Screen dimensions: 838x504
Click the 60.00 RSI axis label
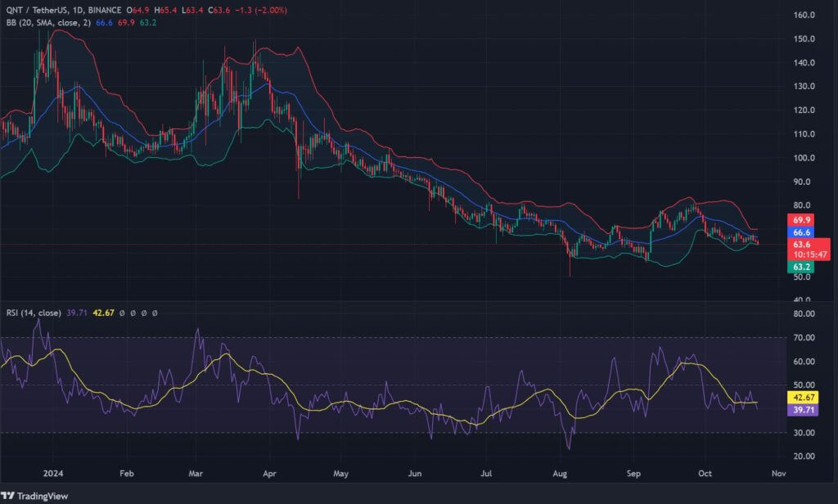804,362
